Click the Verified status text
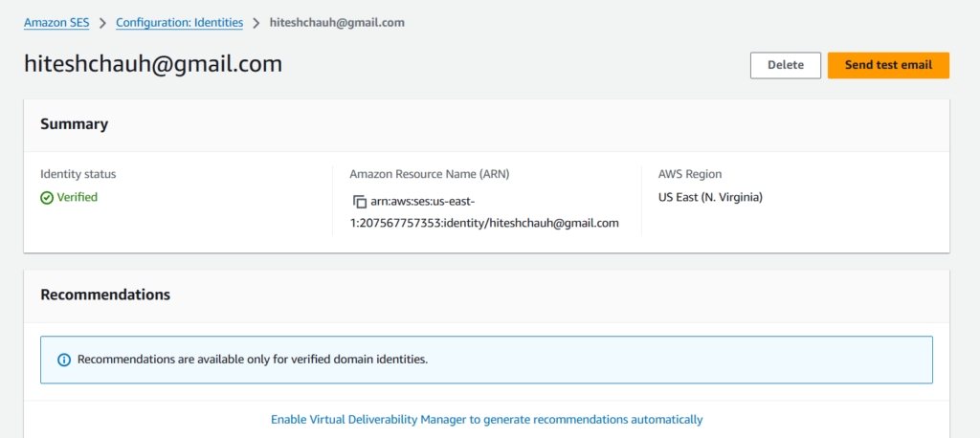Screen dimensions: 980x438 click(77, 198)
